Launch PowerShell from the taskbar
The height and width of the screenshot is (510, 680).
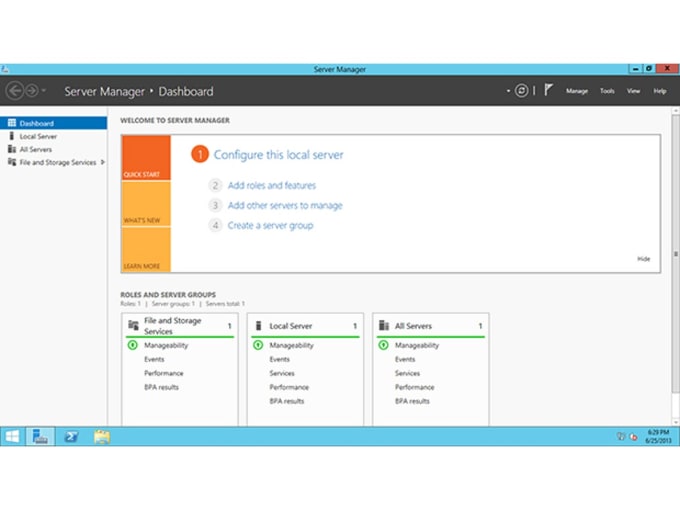[x=71, y=436]
